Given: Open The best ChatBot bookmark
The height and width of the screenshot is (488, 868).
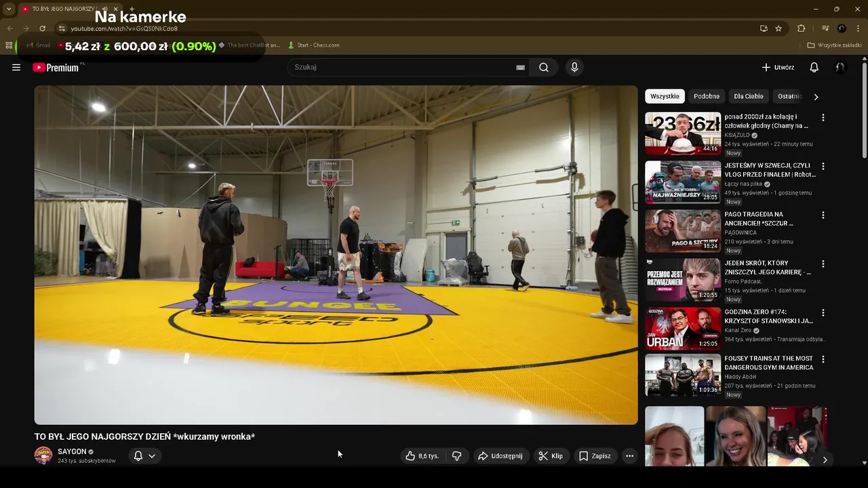Looking at the screenshot, I should tap(248, 45).
